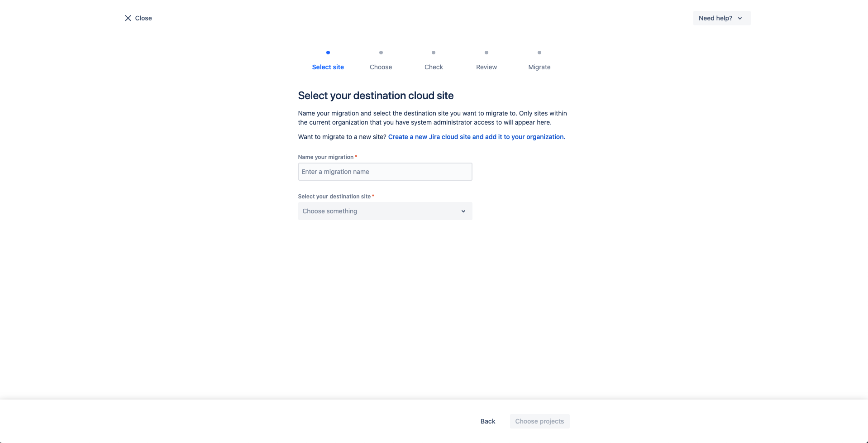Viewport: 868px width, 443px height.
Task: Expand the Choose something destination dropdown
Action: pos(385,211)
